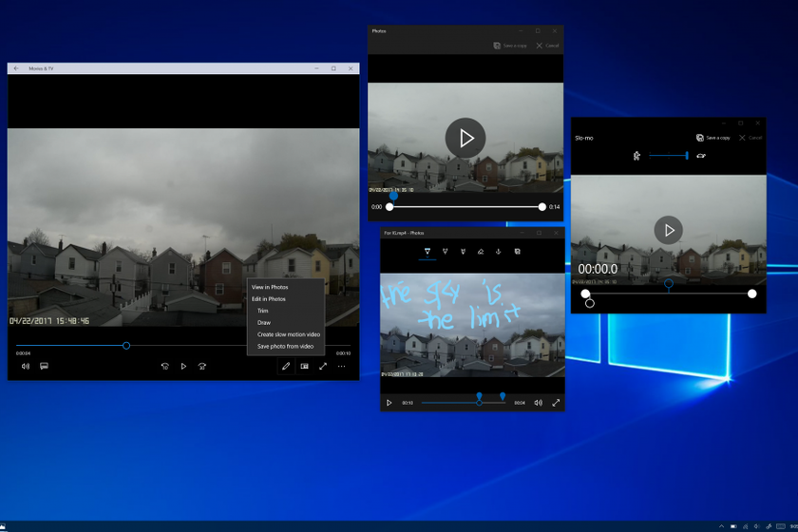The width and height of the screenshot is (798, 532).
Task: Click right white handle on Slo-mo timeline
Action: [752, 294]
